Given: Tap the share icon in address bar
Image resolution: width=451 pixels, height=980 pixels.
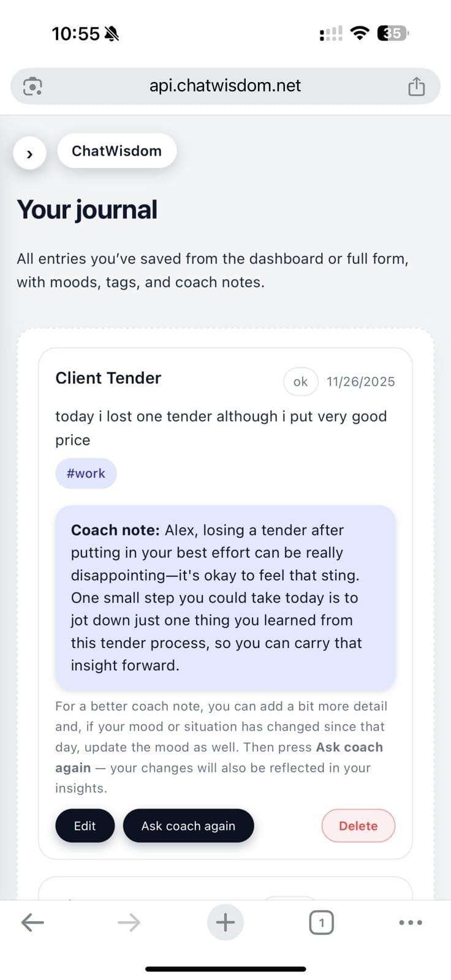Looking at the screenshot, I should (416, 86).
